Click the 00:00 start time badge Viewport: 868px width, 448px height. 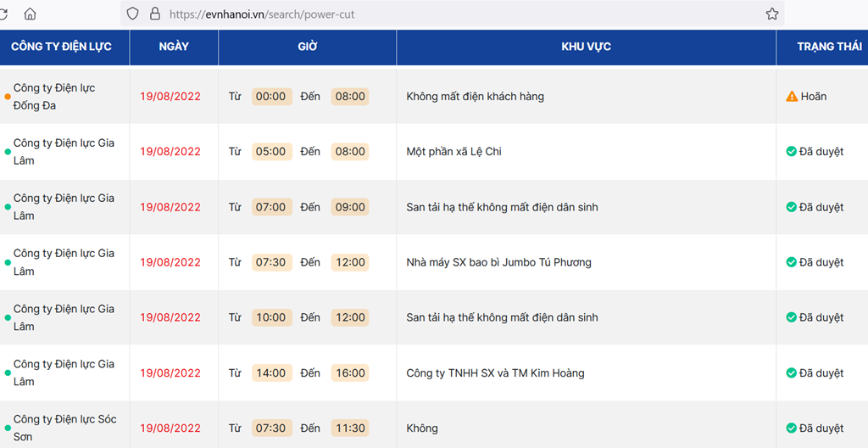[271, 97]
